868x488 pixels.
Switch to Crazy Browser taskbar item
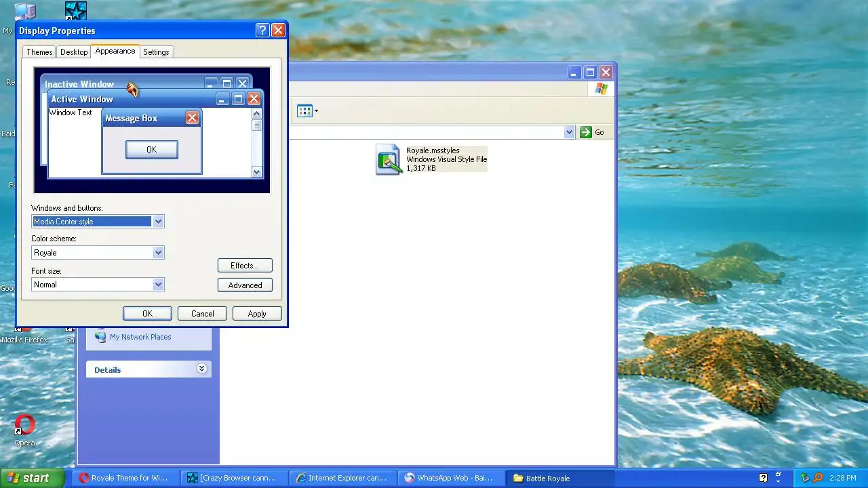pos(235,478)
